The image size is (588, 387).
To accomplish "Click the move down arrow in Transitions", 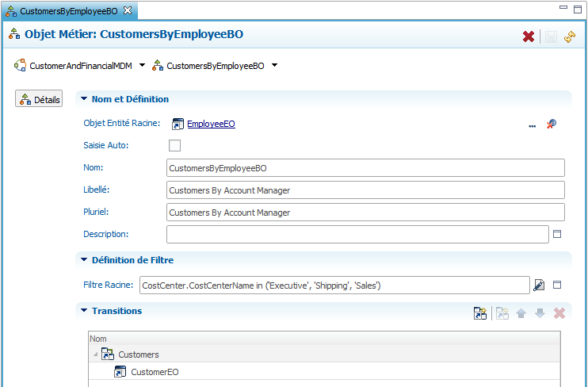I will [x=540, y=313].
